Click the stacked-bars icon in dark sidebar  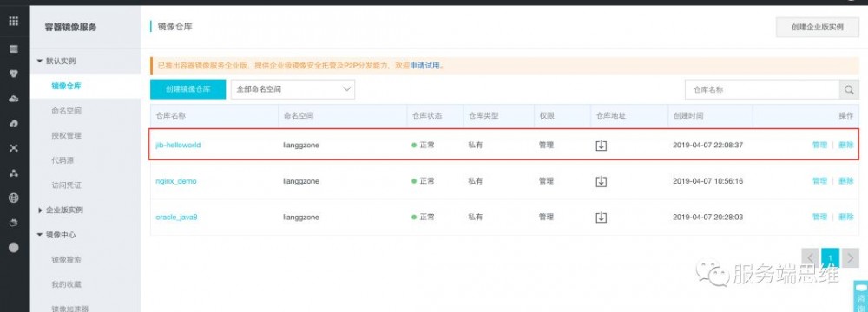14,49
